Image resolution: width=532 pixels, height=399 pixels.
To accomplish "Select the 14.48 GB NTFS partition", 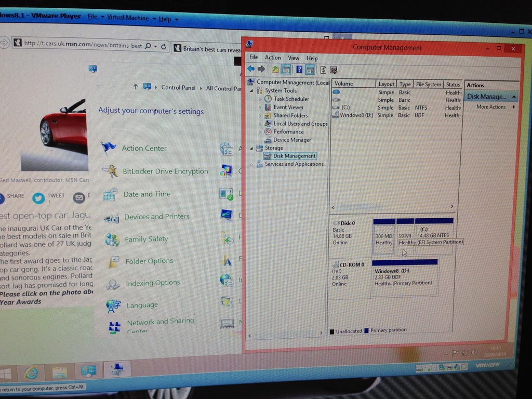I will click(434, 235).
